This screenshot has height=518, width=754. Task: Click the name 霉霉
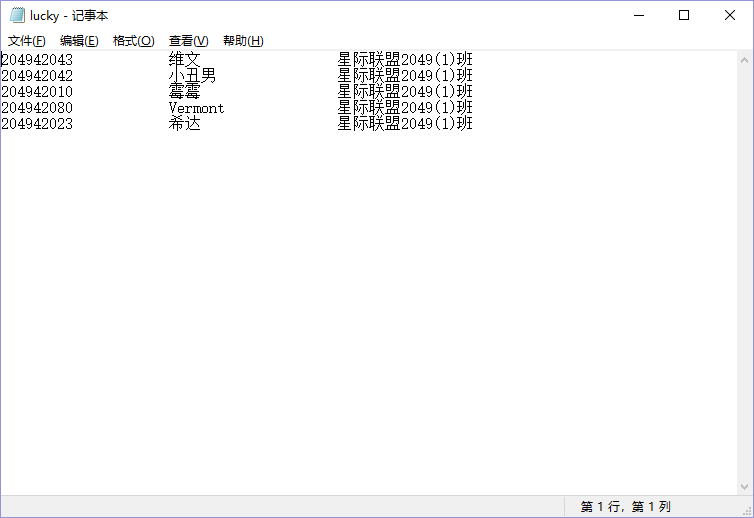[185, 91]
